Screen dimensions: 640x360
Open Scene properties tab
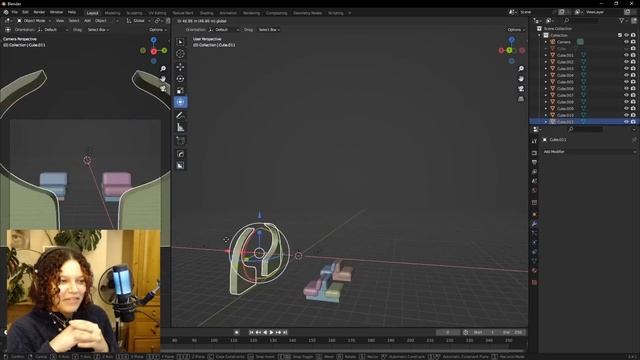pos(534,181)
